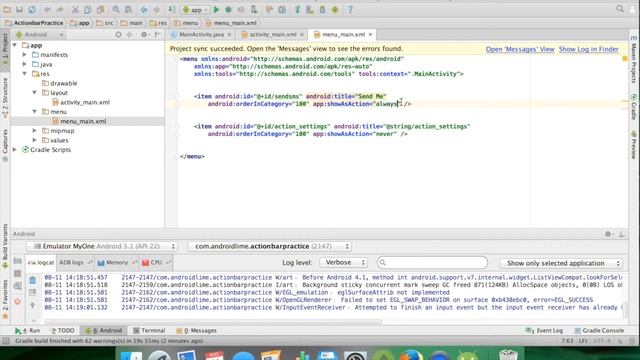Screen dimensions: 640x360
Task: Click the Save All toolbar icon
Action: (19, 9)
